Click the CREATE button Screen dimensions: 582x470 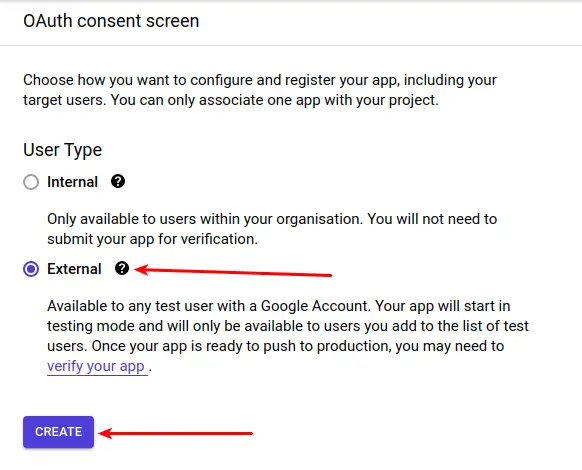(58, 432)
